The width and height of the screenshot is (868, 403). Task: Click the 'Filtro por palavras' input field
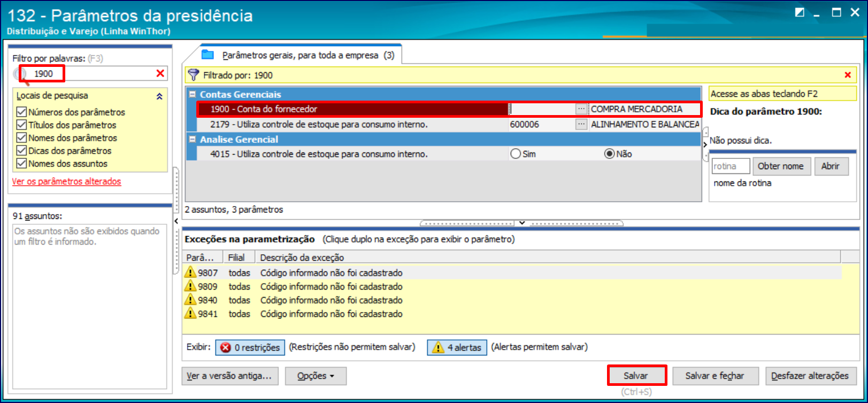(x=91, y=73)
